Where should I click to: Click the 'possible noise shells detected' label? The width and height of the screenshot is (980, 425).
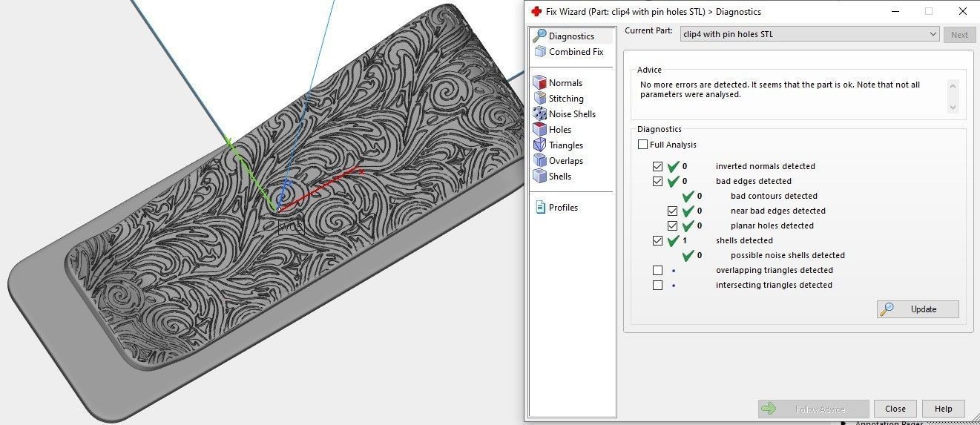coord(788,255)
